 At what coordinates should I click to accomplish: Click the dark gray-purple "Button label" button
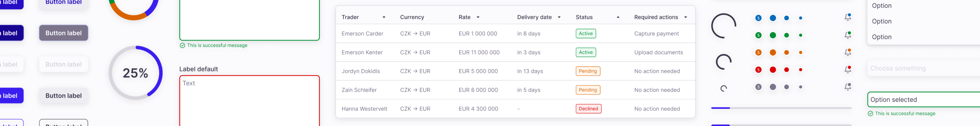pos(63,33)
